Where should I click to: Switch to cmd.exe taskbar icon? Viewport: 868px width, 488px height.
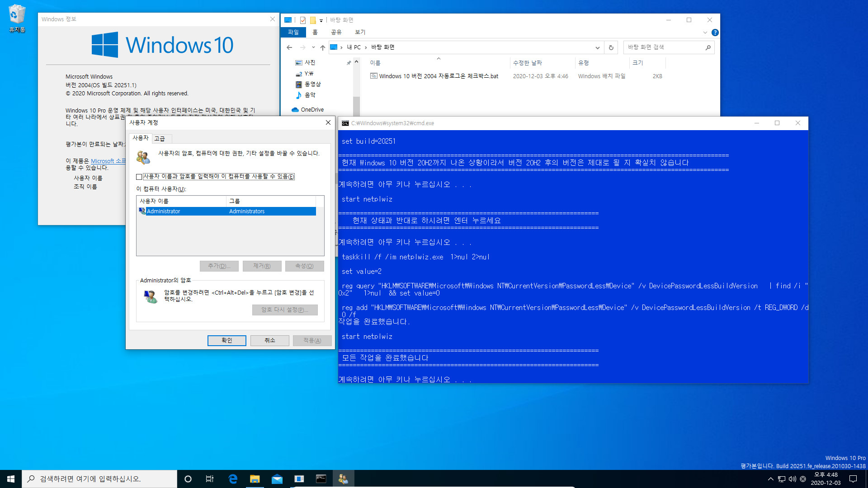point(321,479)
